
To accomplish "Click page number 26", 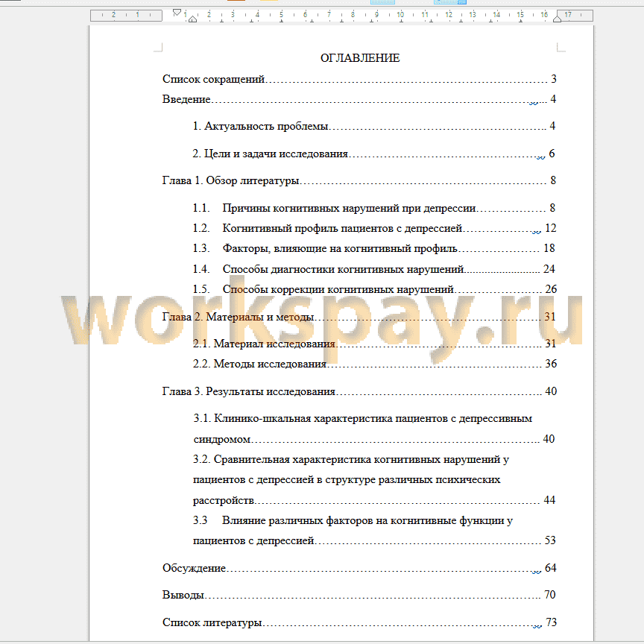I will click(x=551, y=289).
